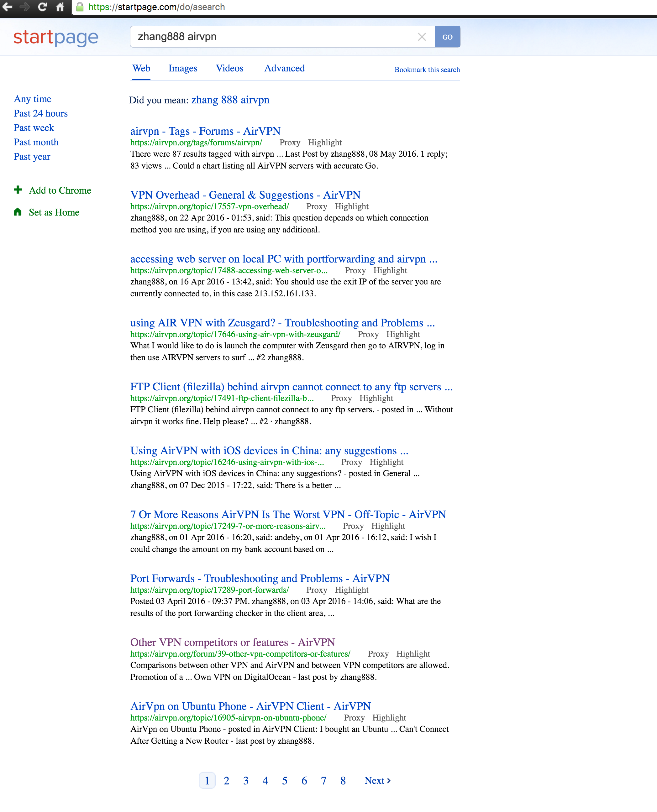Filter results by Past month

point(36,142)
